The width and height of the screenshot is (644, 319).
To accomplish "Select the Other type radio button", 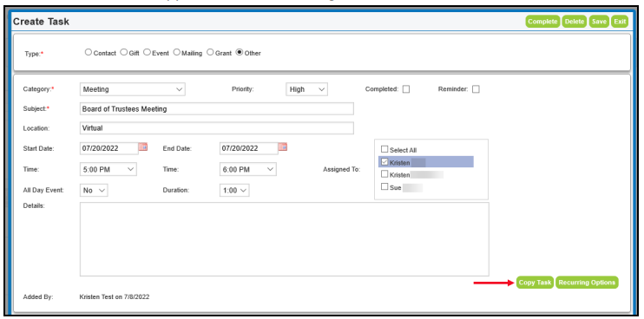I will [239, 53].
